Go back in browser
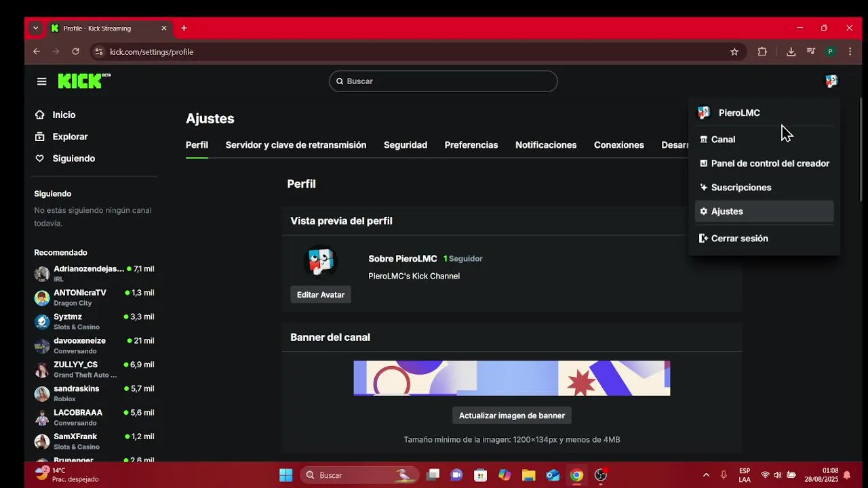The image size is (868, 488). point(37,52)
